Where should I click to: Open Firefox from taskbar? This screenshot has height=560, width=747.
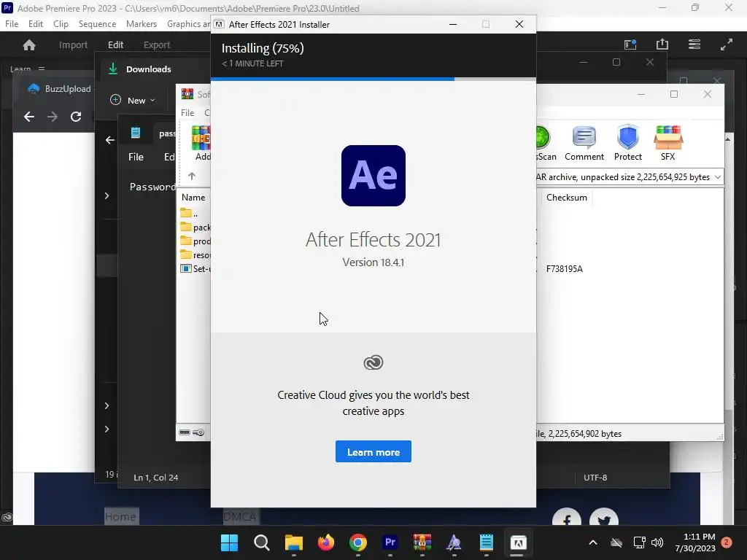(326, 542)
